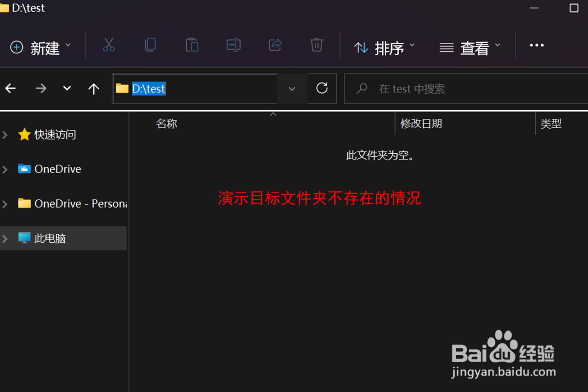This screenshot has height=392, width=588.
Task: Open the address bar dropdown chevron
Action: (x=292, y=89)
